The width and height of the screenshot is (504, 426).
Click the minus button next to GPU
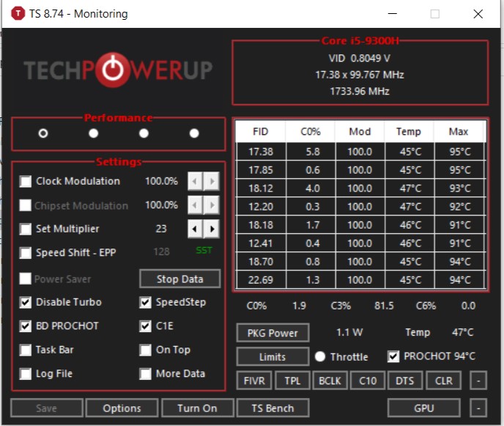(478, 408)
